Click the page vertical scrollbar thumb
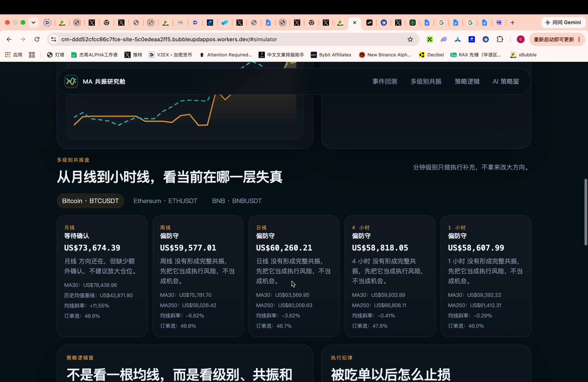Image resolution: width=588 pixels, height=382 pixels. tap(585, 212)
